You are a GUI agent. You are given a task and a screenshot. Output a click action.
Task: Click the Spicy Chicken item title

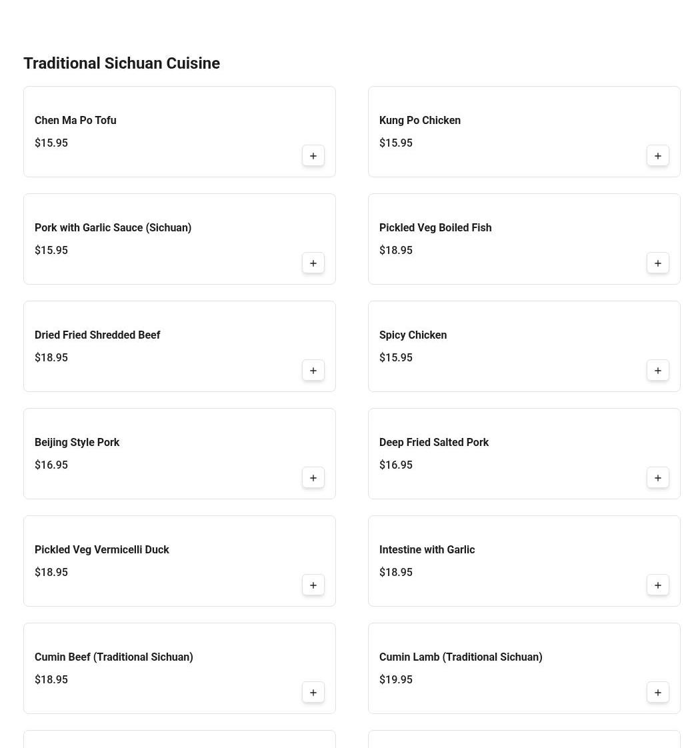click(413, 335)
